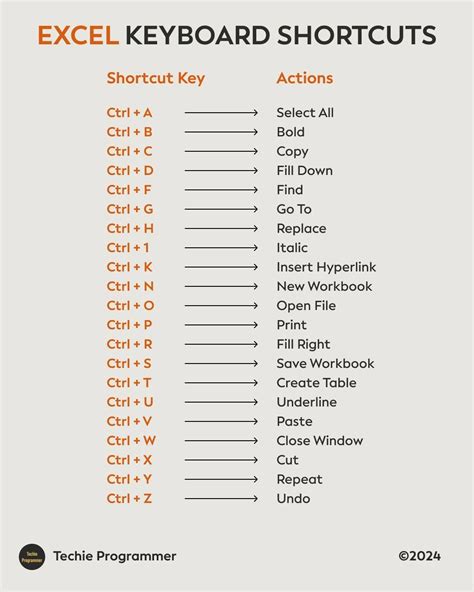Click the arrow pointing to Undo
Viewport: 474px width, 592px height.
[221, 498]
